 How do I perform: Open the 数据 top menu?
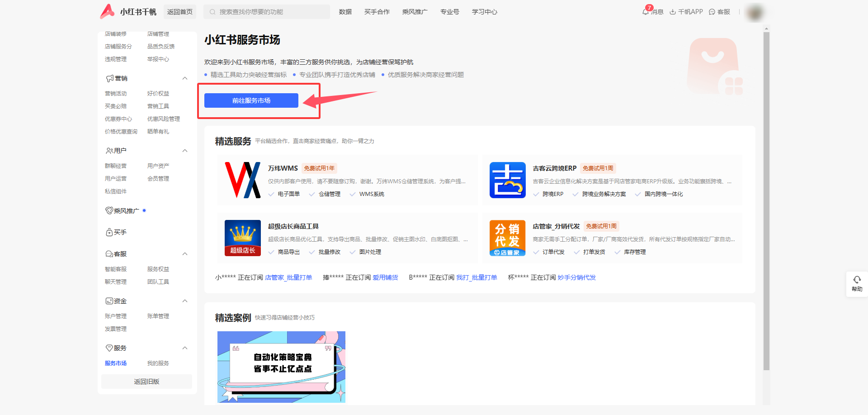click(x=345, y=12)
